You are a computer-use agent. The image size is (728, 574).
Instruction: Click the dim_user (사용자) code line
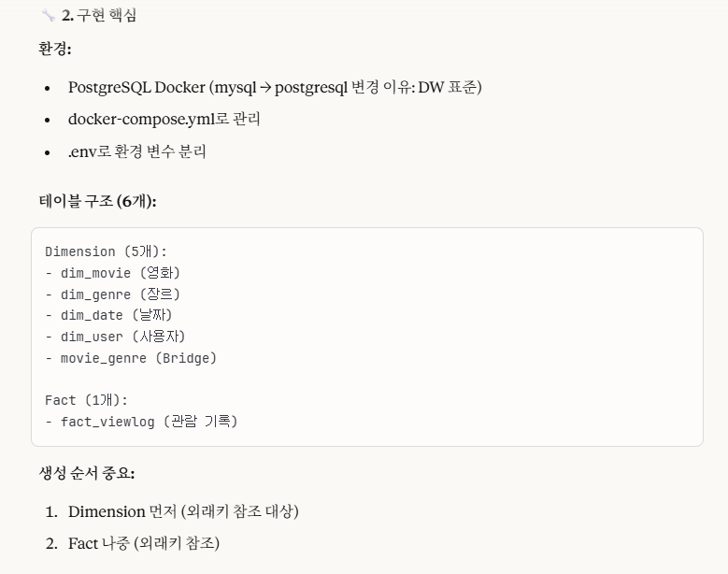click(x=115, y=337)
